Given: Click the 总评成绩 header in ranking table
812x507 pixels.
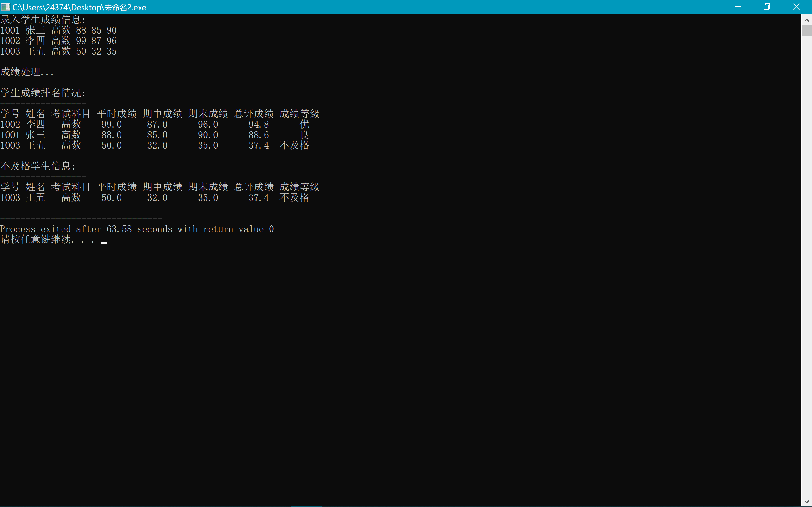Looking at the screenshot, I should 254,114.
